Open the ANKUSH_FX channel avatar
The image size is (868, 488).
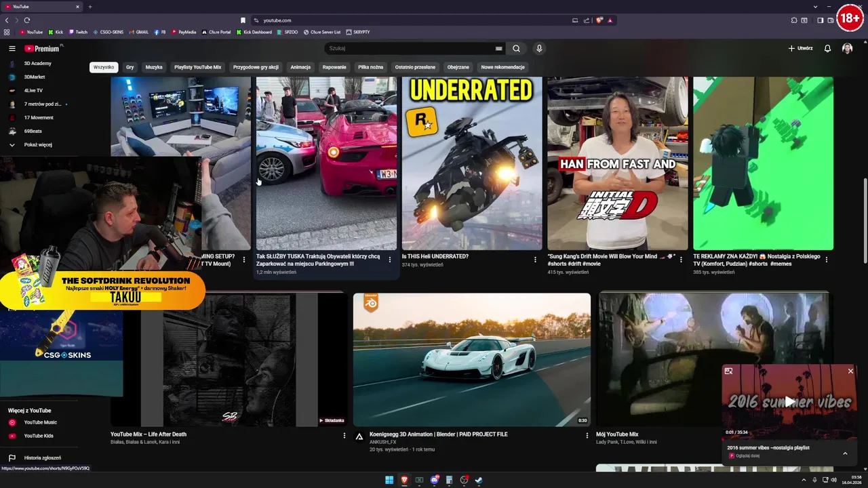click(x=359, y=436)
